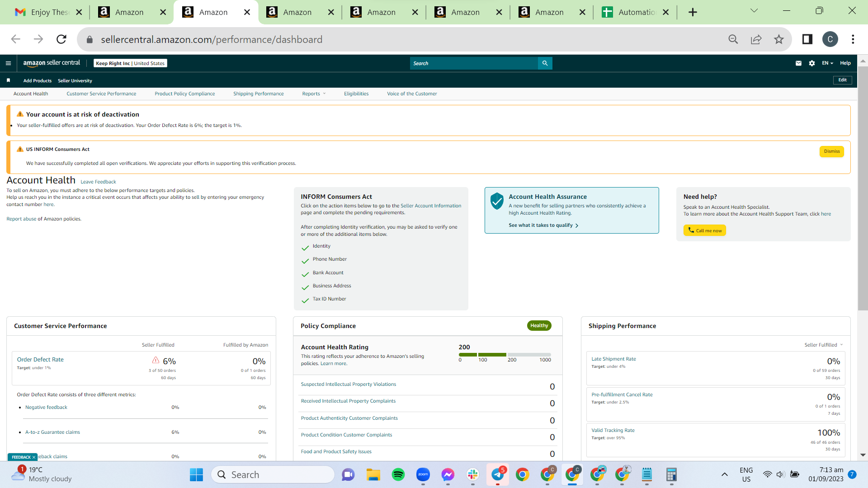Open Zoom from the taskbar

[x=423, y=474]
